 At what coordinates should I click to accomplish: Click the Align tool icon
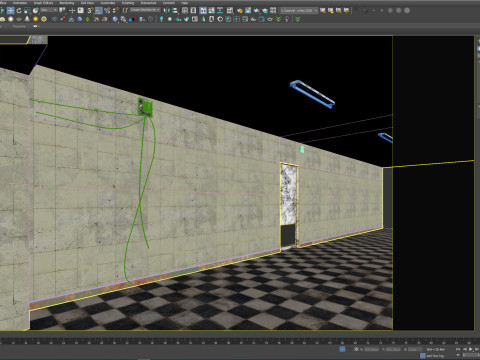(175, 11)
